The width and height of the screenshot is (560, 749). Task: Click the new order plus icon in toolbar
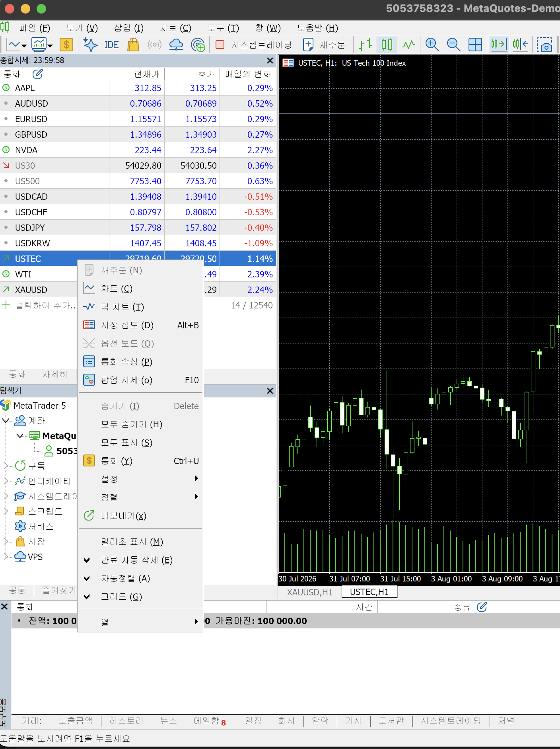pos(308,45)
